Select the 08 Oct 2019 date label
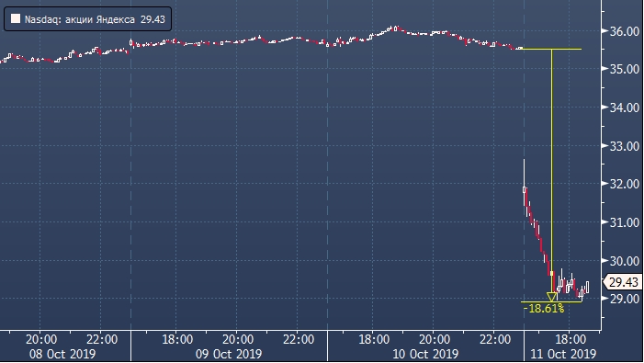 click(x=62, y=354)
